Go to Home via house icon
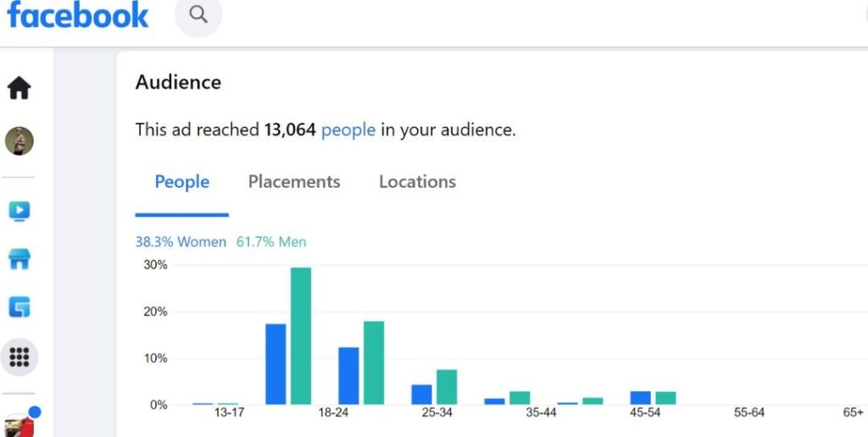Screen dimensions: 868x437 click(x=19, y=87)
